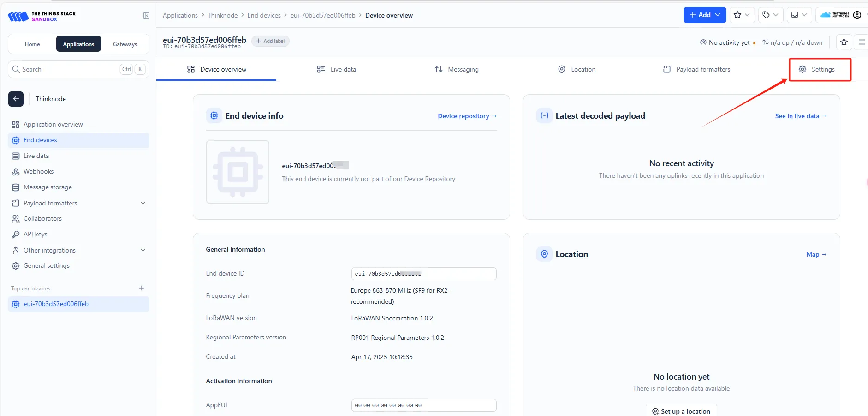
Task: Open the hamburger menu icon at right
Action: [862, 42]
